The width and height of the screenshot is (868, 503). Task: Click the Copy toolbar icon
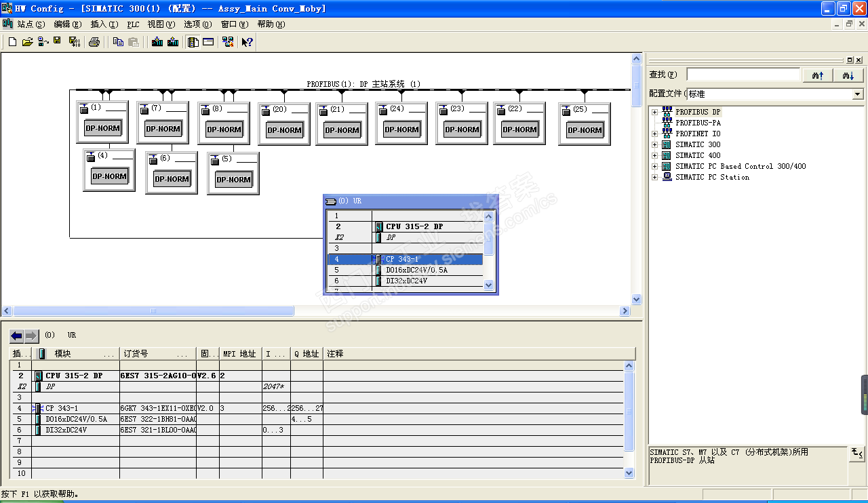pyautogui.click(x=118, y=42)
